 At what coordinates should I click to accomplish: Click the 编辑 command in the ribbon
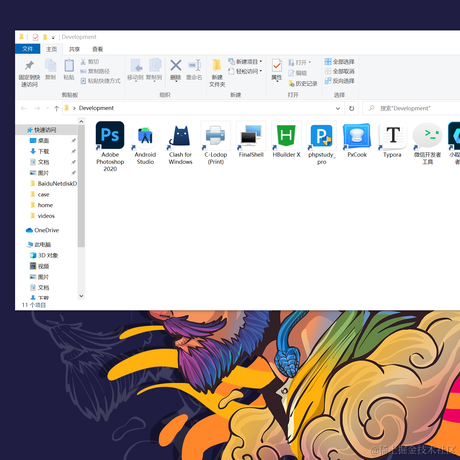[297, 73]
